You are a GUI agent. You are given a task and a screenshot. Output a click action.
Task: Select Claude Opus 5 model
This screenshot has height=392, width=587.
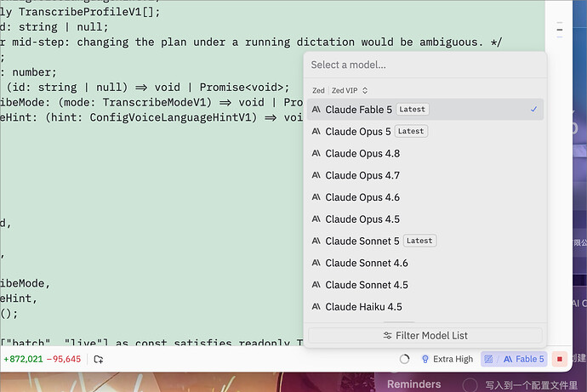click(425, 131)
